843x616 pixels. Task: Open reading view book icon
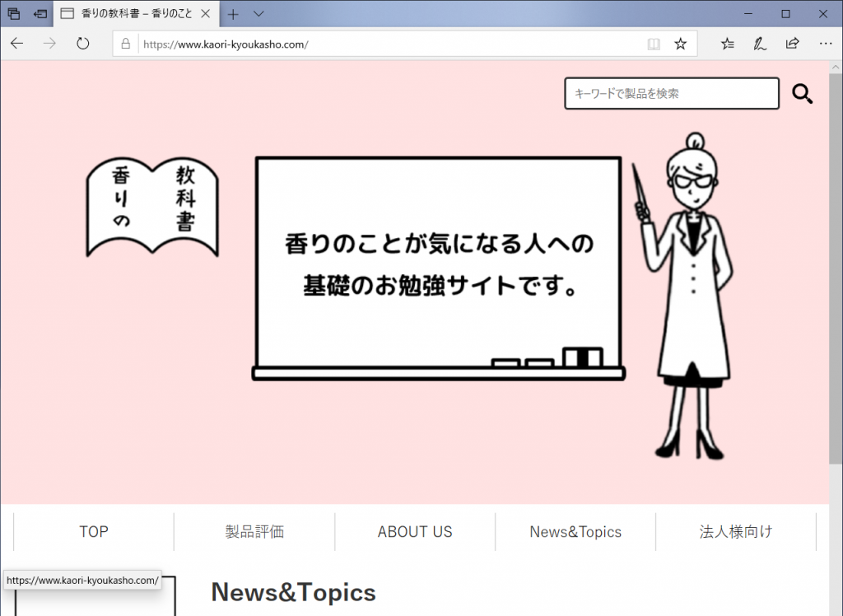coord(654,44)
